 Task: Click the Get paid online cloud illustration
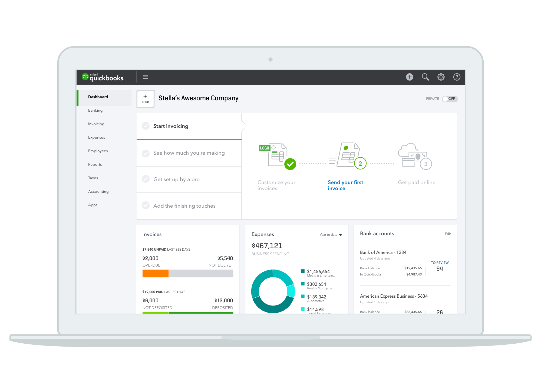click(415, 156)
